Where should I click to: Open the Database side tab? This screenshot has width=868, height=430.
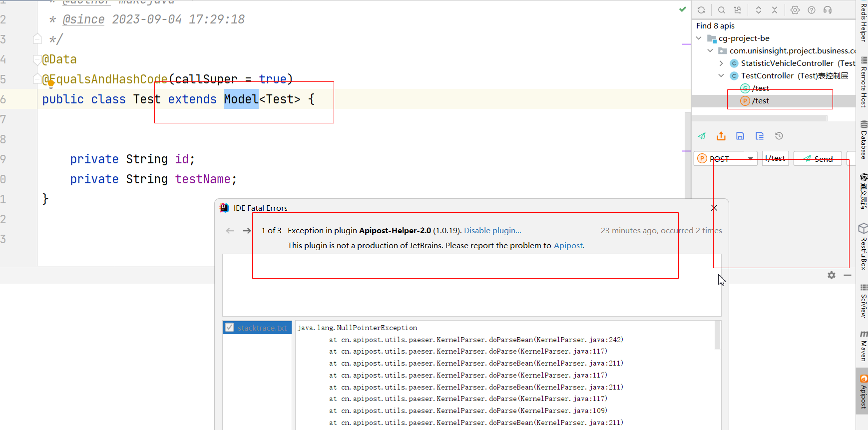863,140
